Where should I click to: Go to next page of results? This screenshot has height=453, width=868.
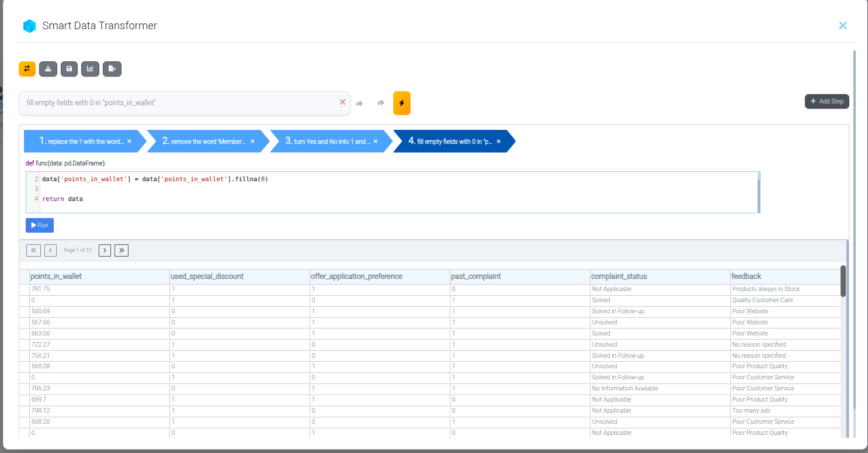105,250
